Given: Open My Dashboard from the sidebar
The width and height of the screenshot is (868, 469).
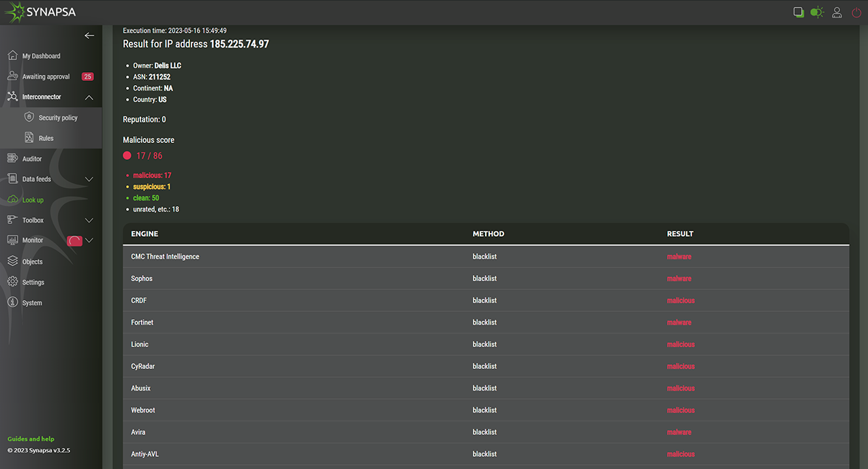Looking at the screenshot, I should pos(41,56).
